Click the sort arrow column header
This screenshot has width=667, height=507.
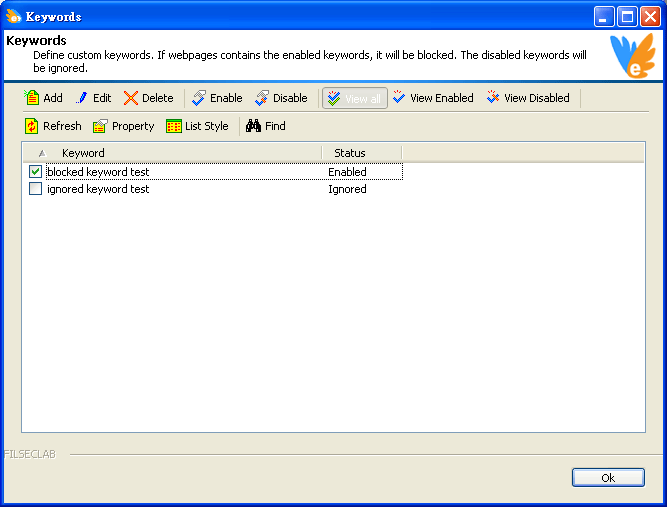coord(41,153)
